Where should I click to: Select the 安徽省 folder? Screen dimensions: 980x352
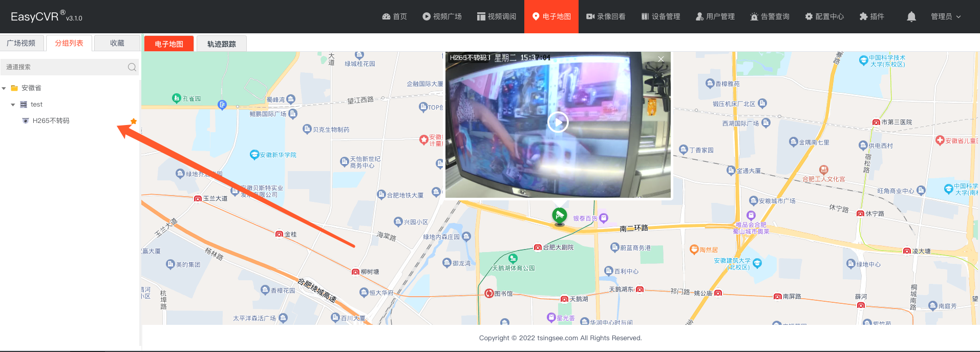[x=26, y=88]
